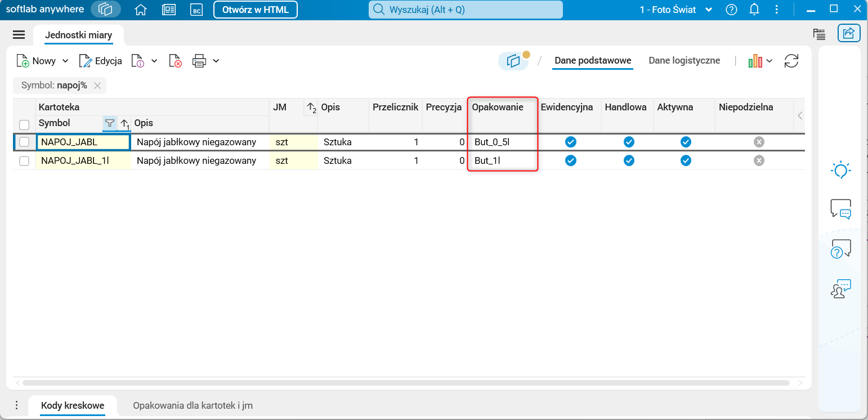Image resolution: width=868 pixels, height=420 pixels.
Task: Open the help question mark icon
Action: coord(731,10)
